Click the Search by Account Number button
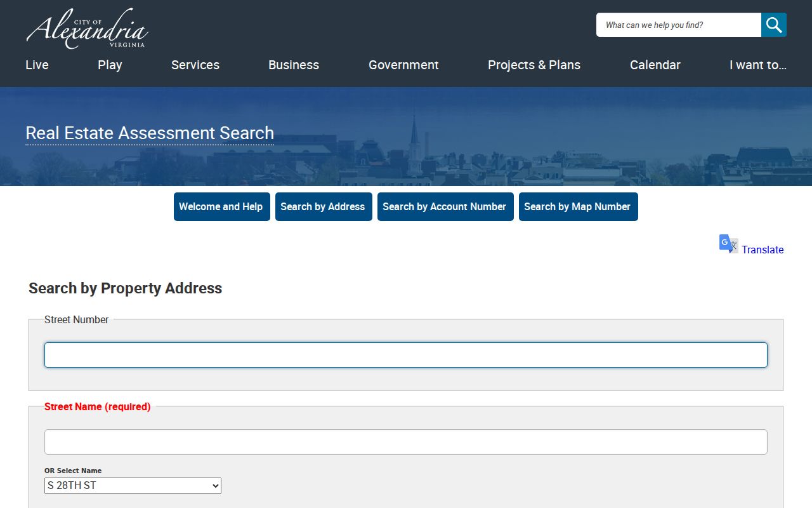The image size is (812, 508). click(x=445, y=207)
